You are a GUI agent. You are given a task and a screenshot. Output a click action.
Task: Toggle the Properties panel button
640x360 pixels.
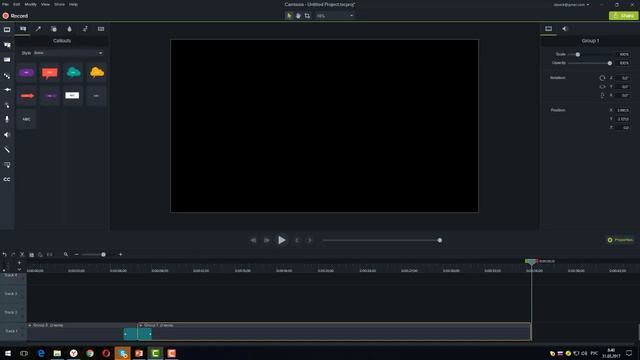[x=620, y=240]
